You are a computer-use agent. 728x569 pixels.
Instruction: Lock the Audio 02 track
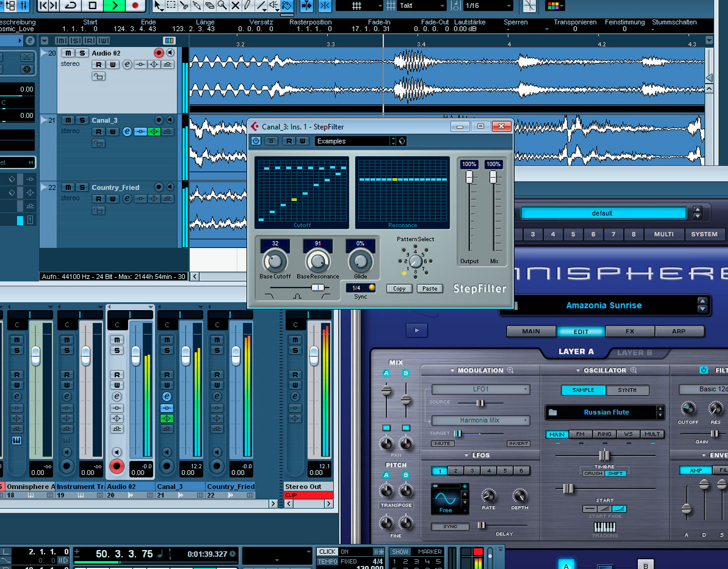click(98, 76)
